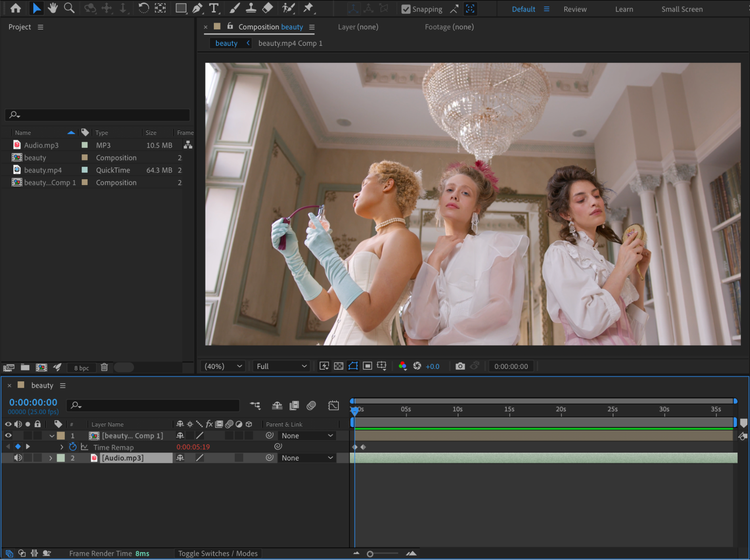The height and width of the screenshot is (560, 750).
Task: Click the timeline zoom slider handle
Action: (370, 554)
